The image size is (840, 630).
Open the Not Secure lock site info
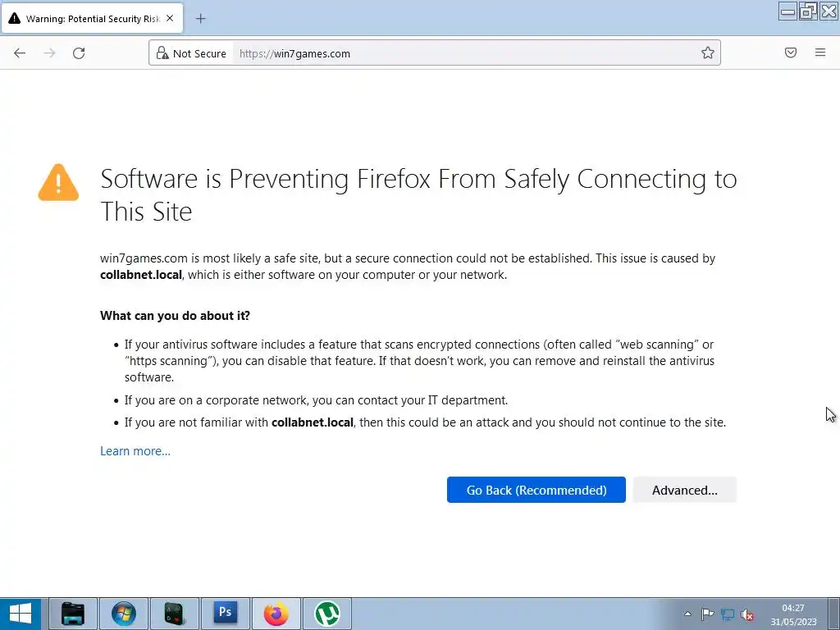191,53
